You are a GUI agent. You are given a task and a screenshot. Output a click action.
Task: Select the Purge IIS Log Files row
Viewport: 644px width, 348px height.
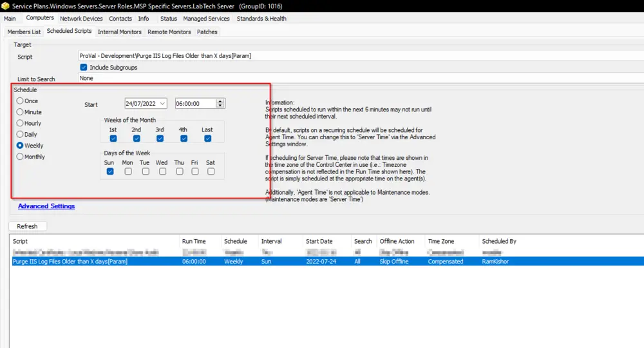(x=328, y=261)
